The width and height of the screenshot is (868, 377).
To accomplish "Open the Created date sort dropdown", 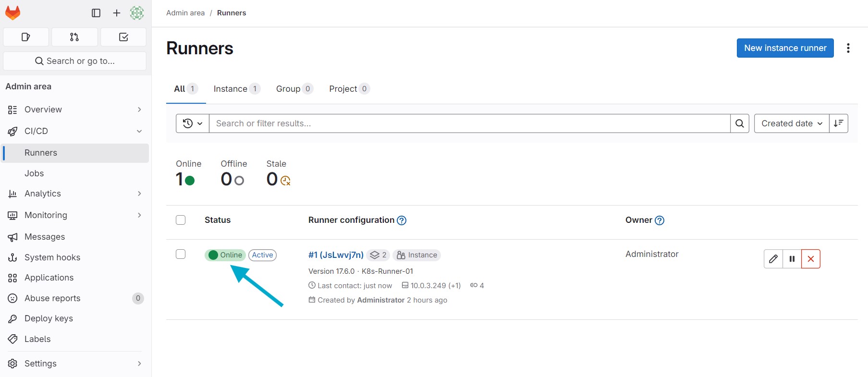I will click(791, 123).
